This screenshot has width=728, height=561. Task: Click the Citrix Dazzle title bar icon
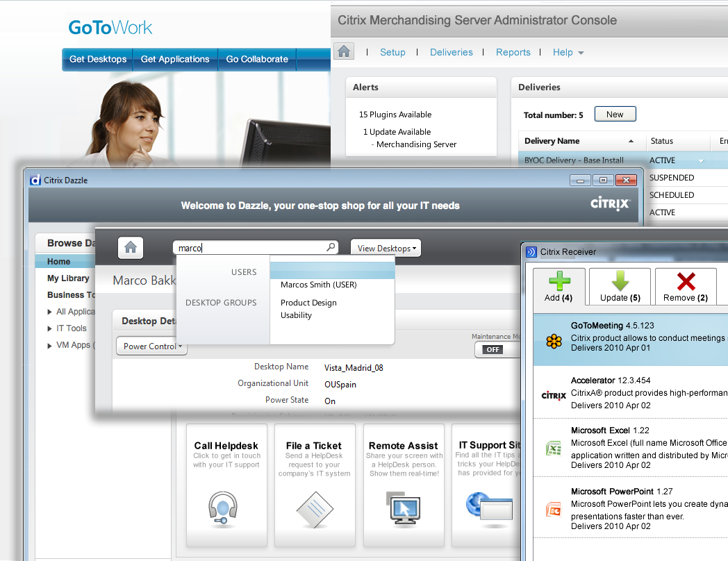coord(35,180)
